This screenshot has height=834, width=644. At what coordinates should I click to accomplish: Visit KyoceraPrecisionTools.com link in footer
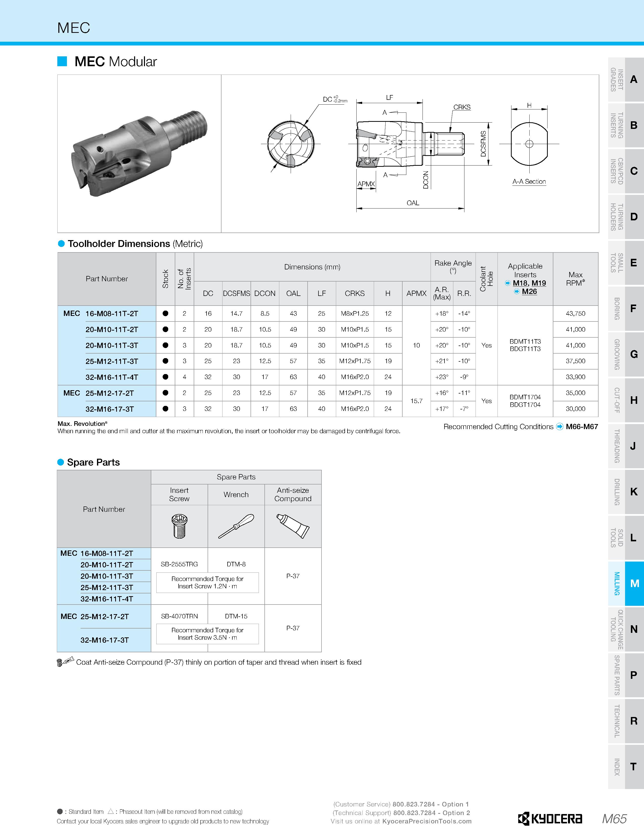[x=427, y=821]
